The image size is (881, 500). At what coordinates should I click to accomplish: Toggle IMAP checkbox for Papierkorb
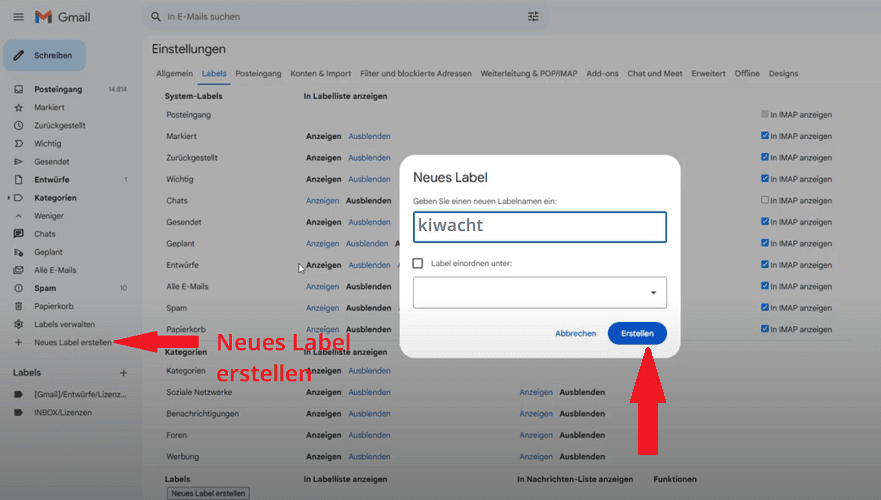765,329
